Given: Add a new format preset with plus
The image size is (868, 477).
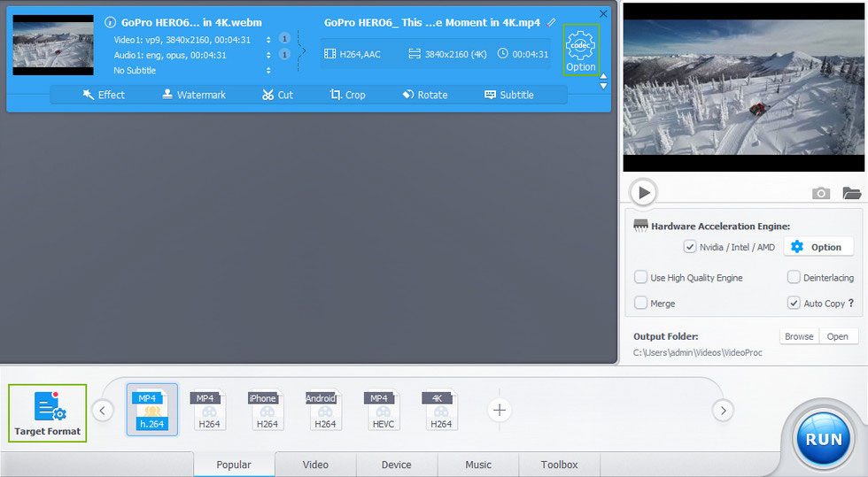Looking at the screenshot, I should coord(500,410).
